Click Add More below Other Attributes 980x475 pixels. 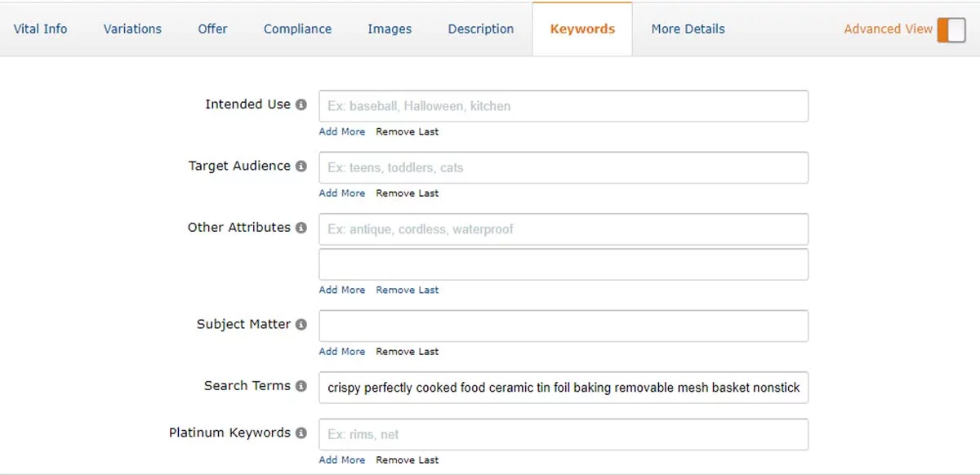(342, 290)
